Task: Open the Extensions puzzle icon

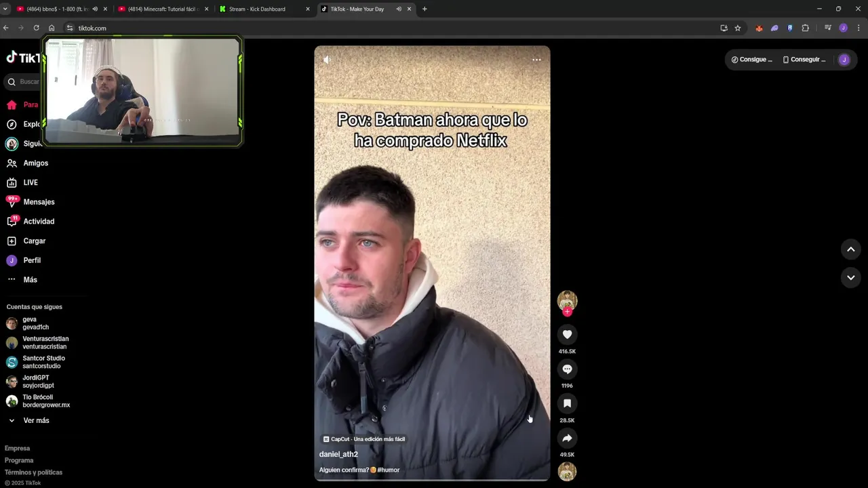Action: (x=806, y=28)
